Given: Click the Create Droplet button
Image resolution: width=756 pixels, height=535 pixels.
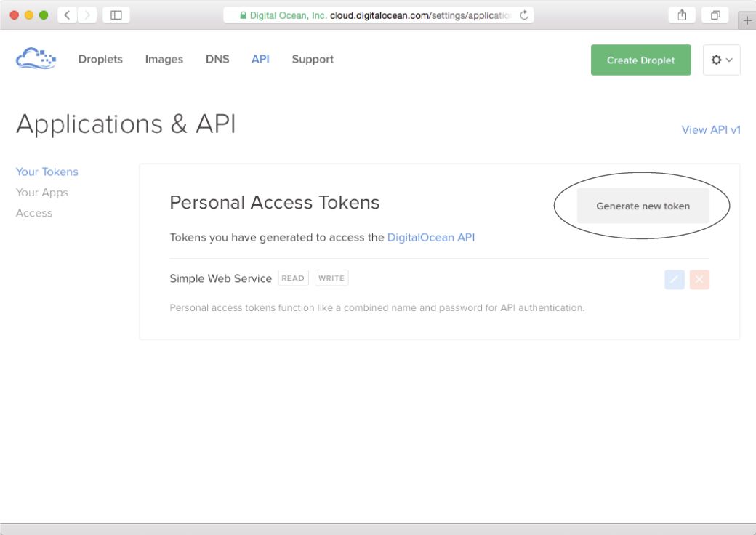Looking at the screenshot, I should click(640, 60).
